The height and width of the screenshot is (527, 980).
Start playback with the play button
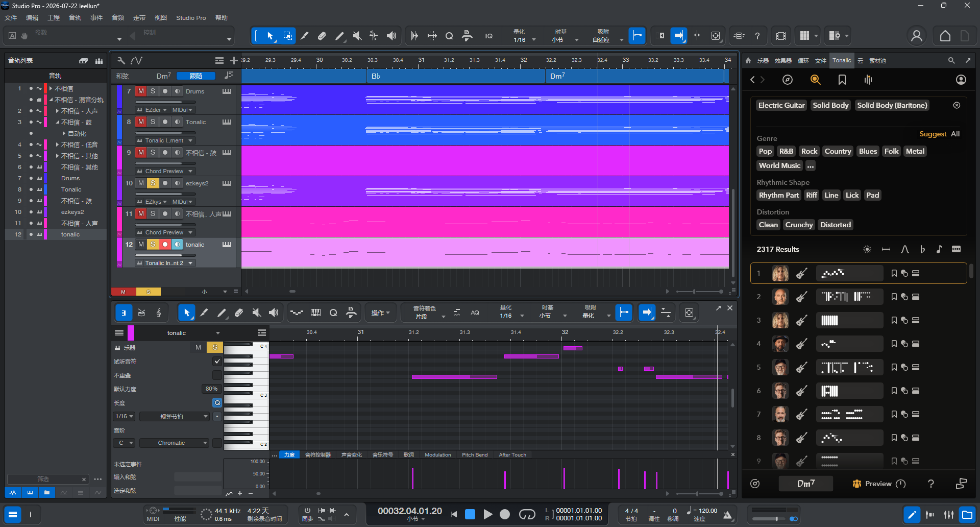click(x=487, y=514)
